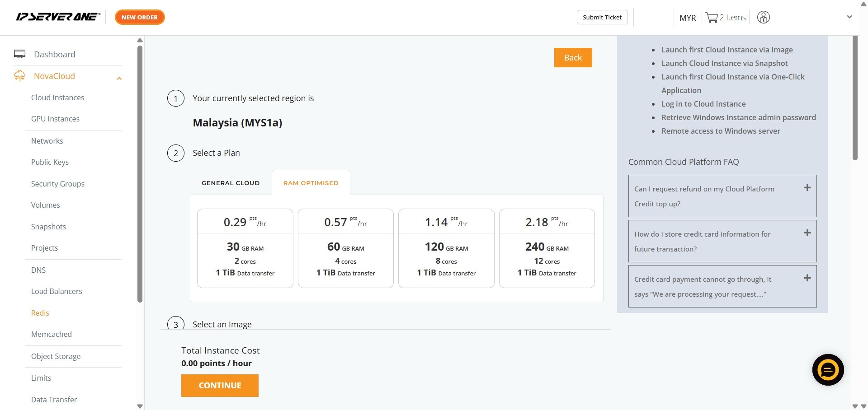Click the Submit Ticket button
868x410 pixels.
click(602, 17)
